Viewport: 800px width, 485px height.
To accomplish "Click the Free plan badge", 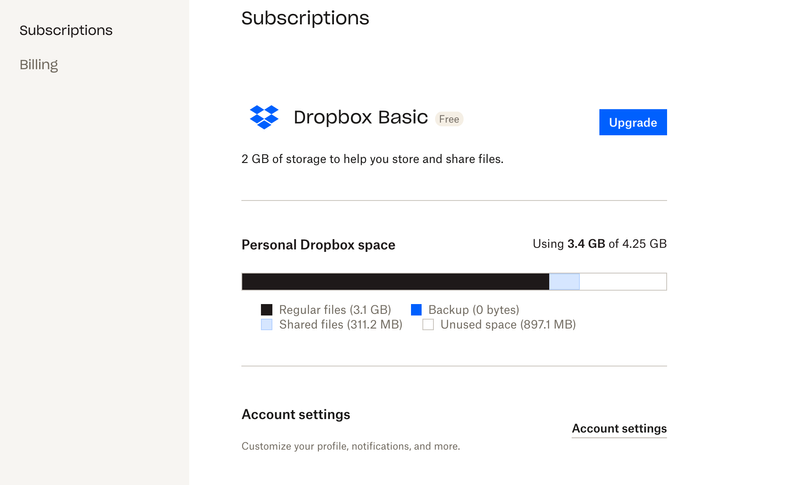I will (x=449, y=119).
